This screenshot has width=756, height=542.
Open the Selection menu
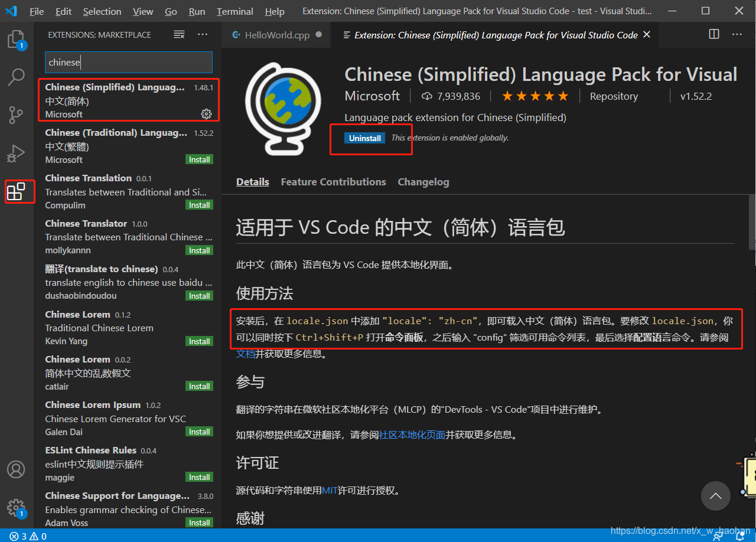point(102,11)
